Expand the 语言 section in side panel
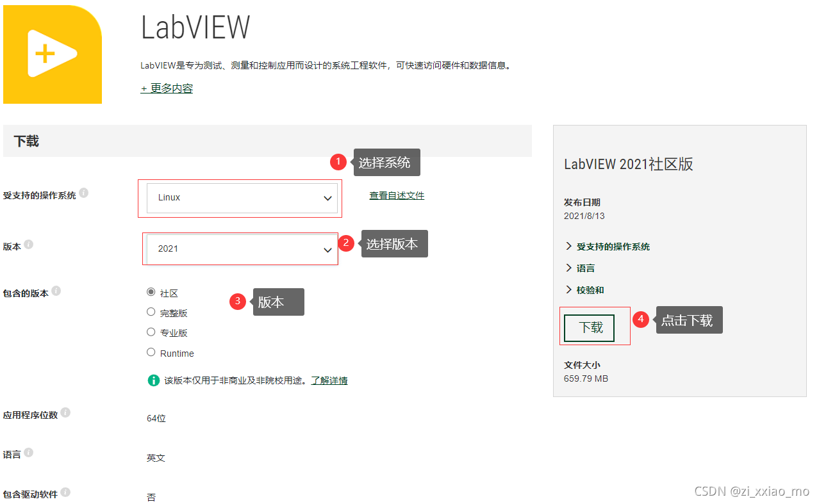Viewport: 819px width, 504px height. 580,268
